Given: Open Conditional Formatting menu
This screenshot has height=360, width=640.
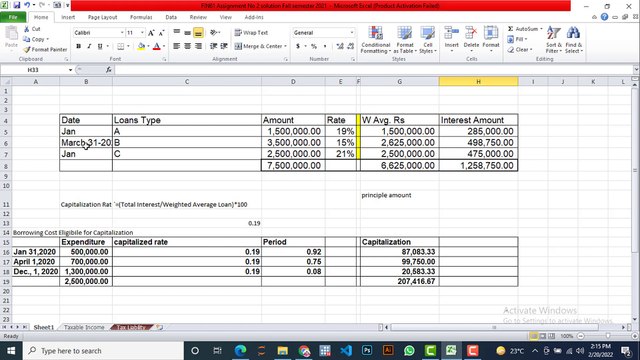Looking at the screenshot, I should 376,40.
